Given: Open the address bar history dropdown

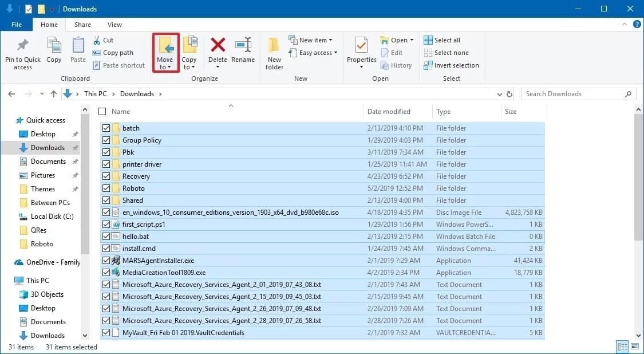Looking at the screenshot, I should tap(500, 93).
